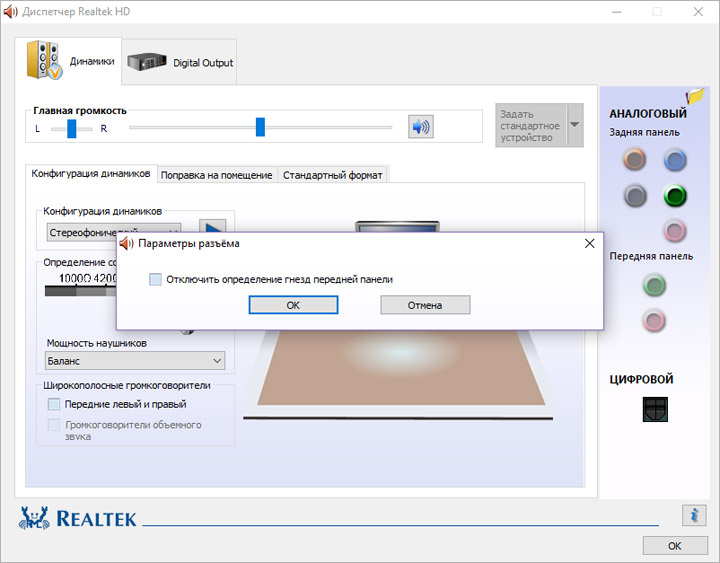720x563 pixels.
Task: Minimize the Realtek HD manager window
Action: 617,11
